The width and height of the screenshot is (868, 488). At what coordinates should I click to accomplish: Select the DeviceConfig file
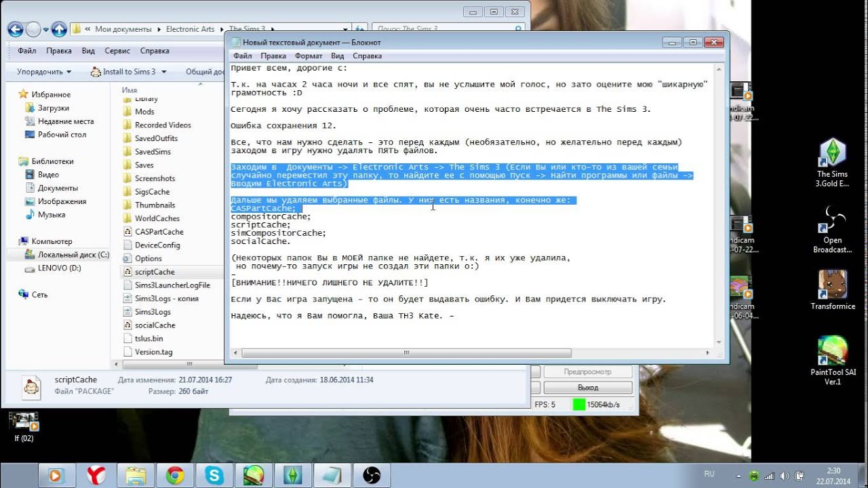pyautogui.click(x=157, y=245)
